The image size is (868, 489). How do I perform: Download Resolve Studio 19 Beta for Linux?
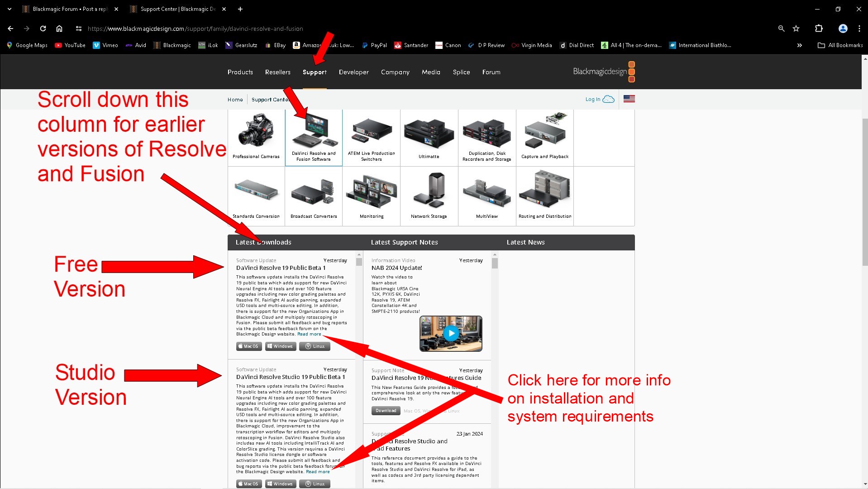tap(315, 484)
